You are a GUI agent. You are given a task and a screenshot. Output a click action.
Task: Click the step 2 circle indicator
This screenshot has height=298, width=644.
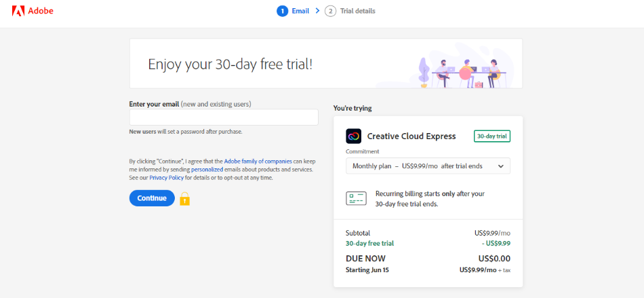pyautogui.click(x=330, y=11)
